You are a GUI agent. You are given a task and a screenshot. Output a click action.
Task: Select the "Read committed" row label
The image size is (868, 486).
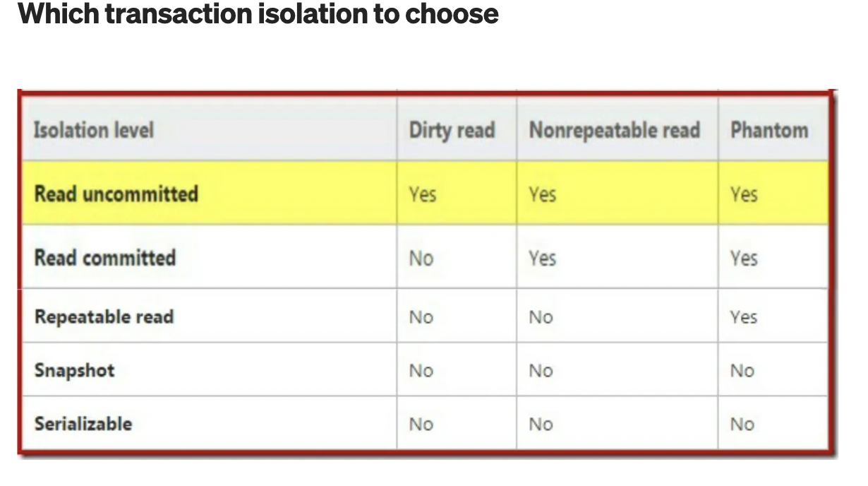point(105,257)
